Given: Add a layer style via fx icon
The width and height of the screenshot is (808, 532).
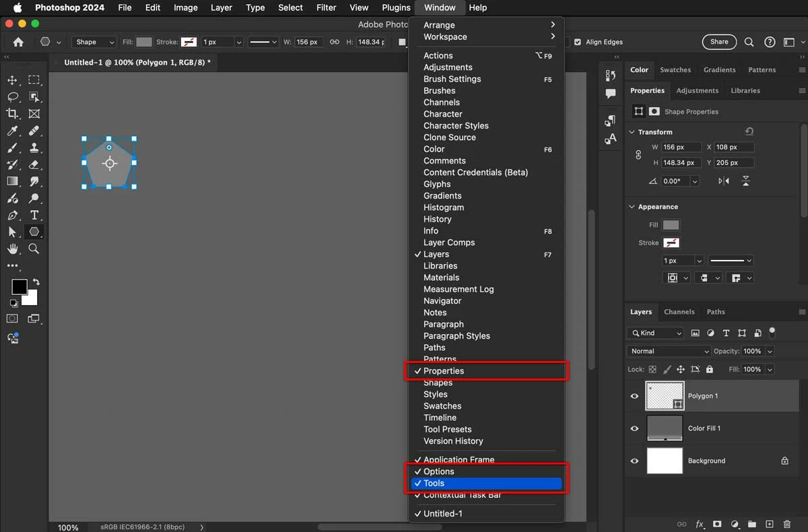Looking at the screenshot, I should 700,524.
